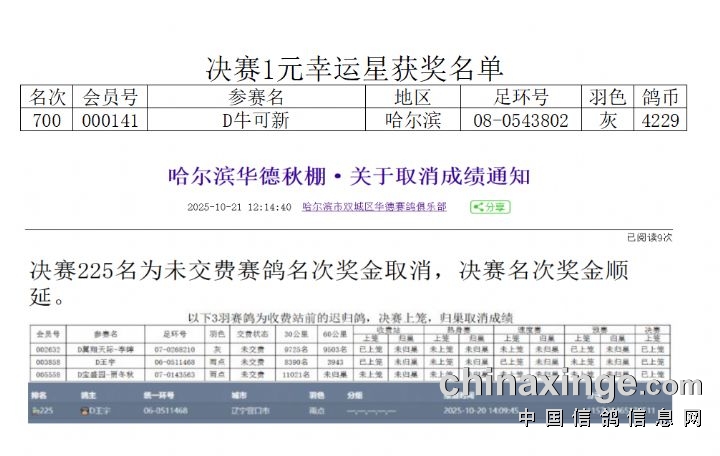Click the chinaxinge.com watermark

570,385
